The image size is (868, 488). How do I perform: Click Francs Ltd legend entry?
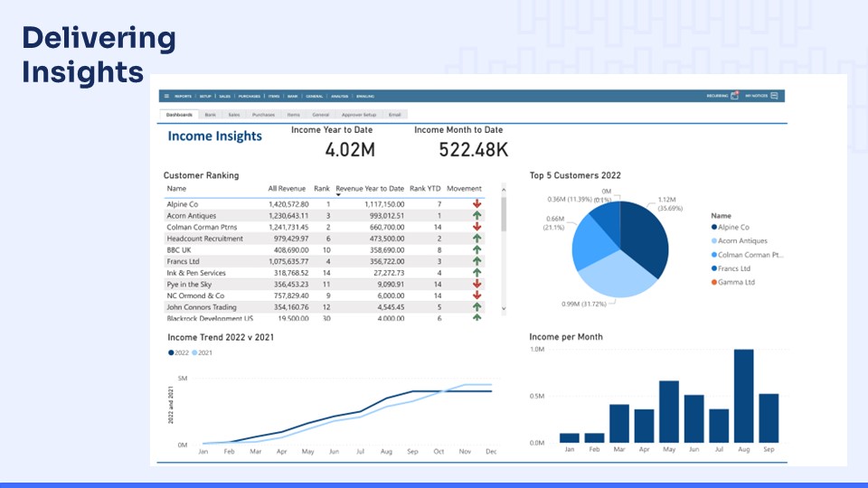(731, 269)
